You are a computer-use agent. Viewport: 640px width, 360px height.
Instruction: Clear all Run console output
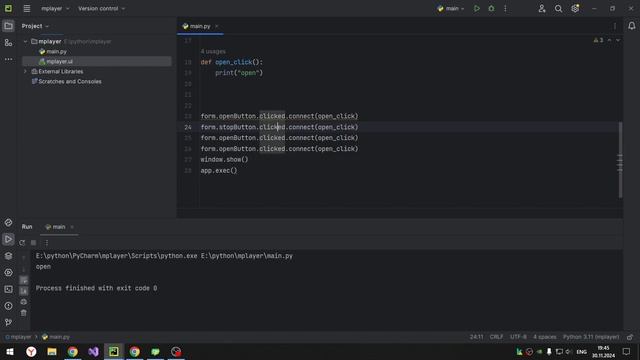pyautogui.click(x=24, y=313)
